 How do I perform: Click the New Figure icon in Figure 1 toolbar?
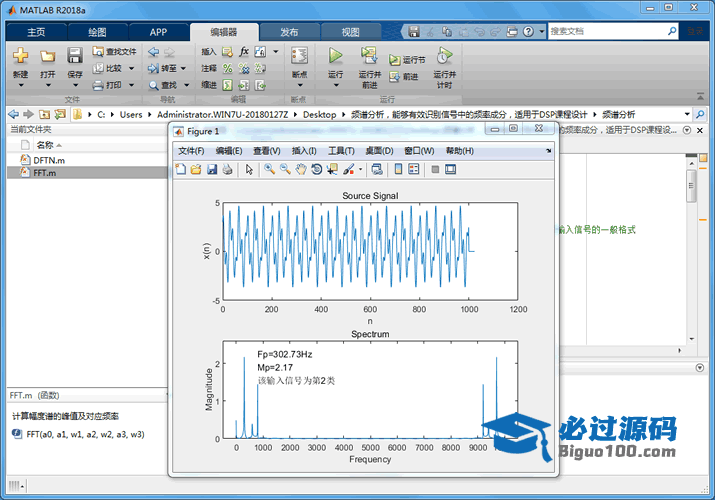tap(181, 170)
